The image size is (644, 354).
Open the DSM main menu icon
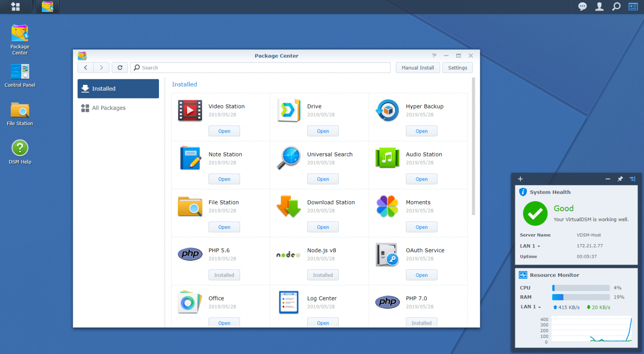click(15, 6)
